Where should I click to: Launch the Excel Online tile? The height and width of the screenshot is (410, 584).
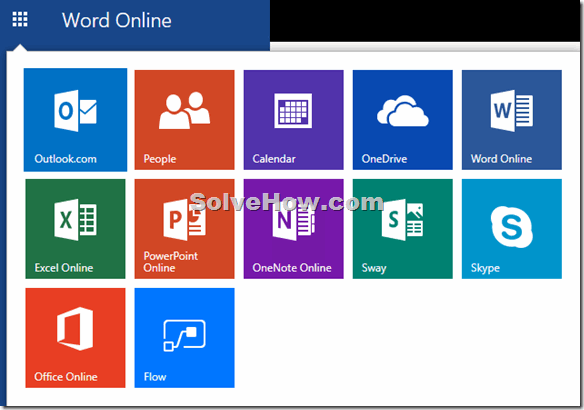75,229
